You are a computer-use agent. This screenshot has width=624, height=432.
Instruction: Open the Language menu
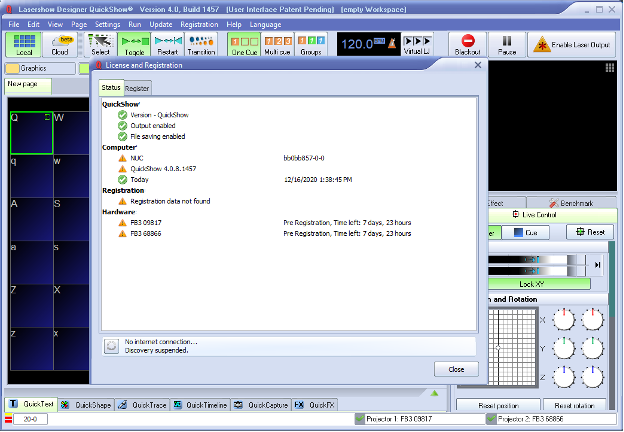pyautogui.click(x=265, y=24)
